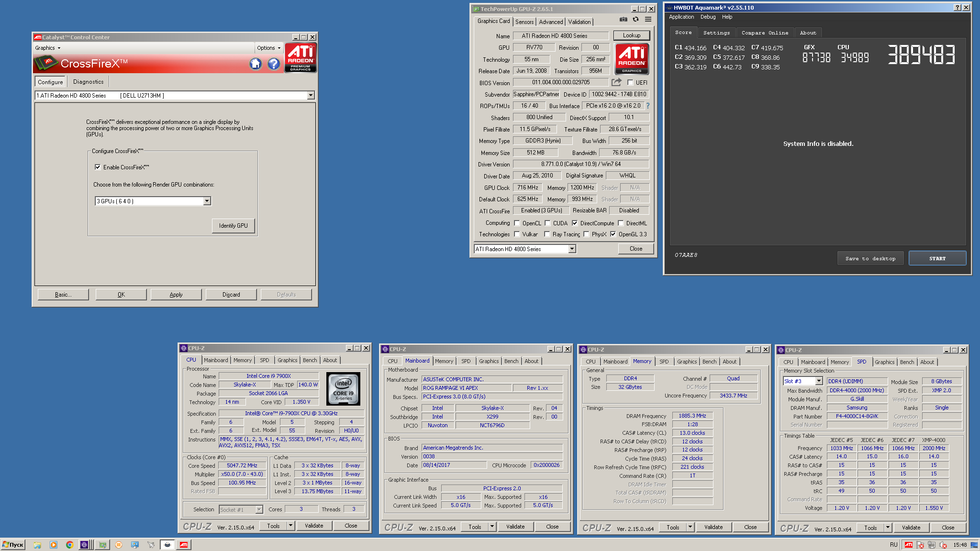
Task: Click the ATI Radeon Premium Graphics logo in Catalyst
Action: tap(300, 57)
